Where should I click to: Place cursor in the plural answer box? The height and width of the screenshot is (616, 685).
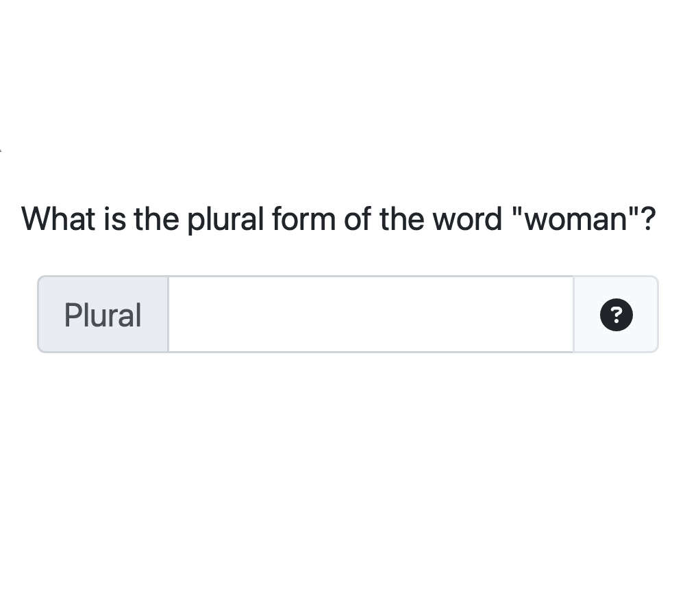click(371, 315)
